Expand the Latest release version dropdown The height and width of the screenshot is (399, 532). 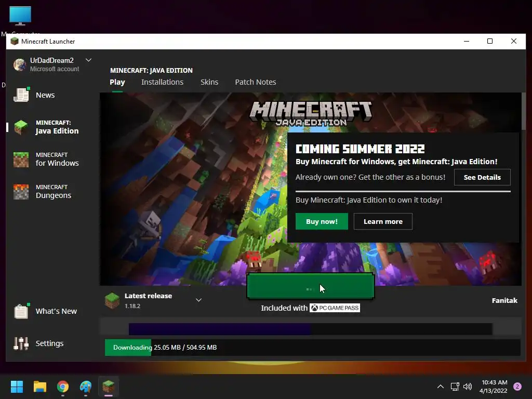(x=199, y=300)
